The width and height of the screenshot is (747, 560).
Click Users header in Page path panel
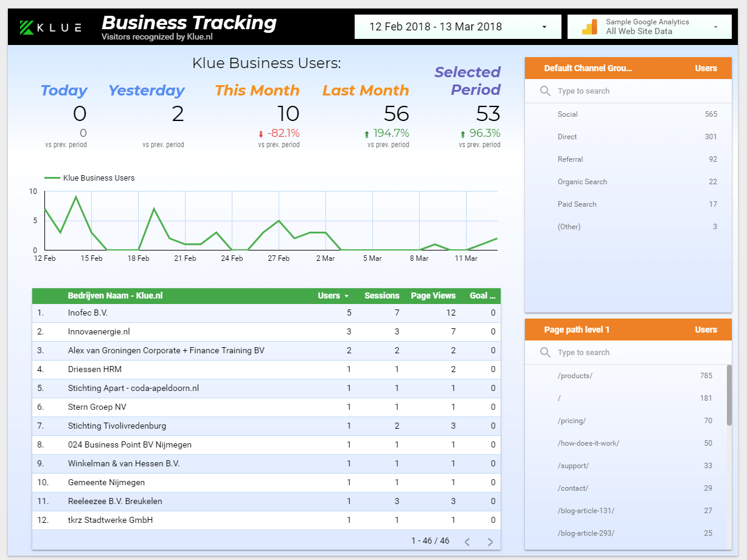coord(706,330)
